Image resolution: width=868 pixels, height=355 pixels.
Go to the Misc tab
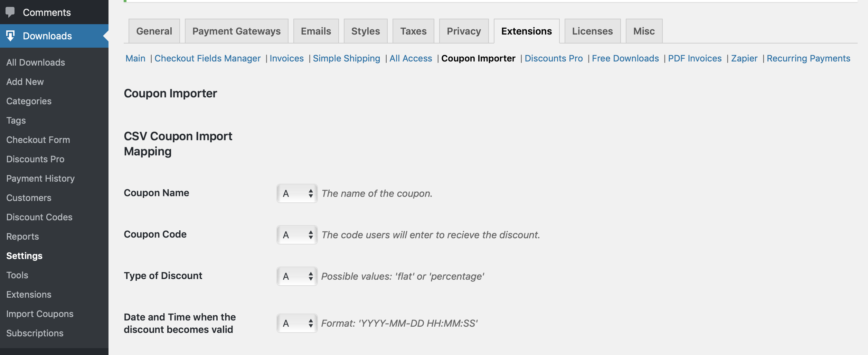(644, 31)
